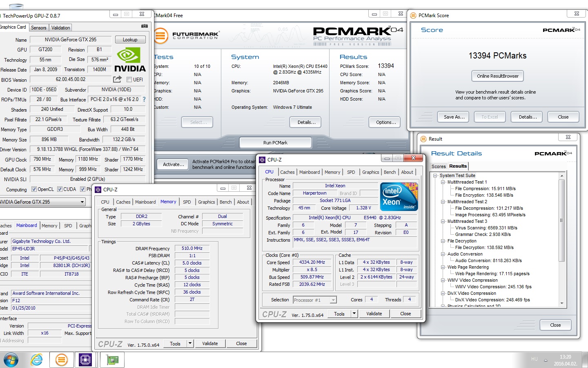The image size is (588, 368).
Task: Collapse the Audio Conversion node
Action: [443, 254]
